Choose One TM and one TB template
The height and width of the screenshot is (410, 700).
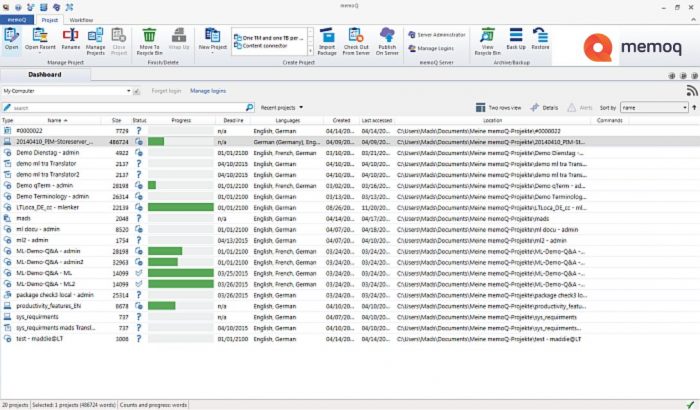pos(270,38)
